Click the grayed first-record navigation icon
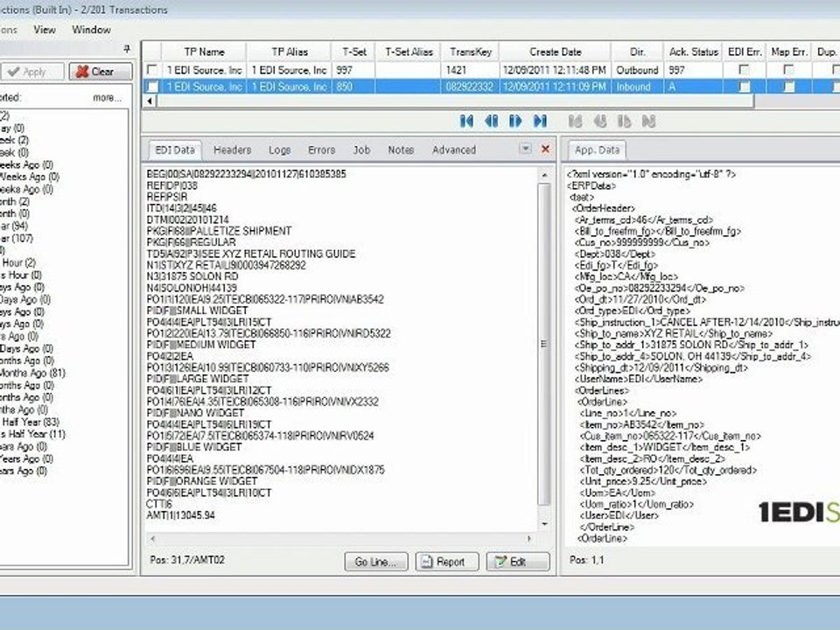 pos(576,121)
